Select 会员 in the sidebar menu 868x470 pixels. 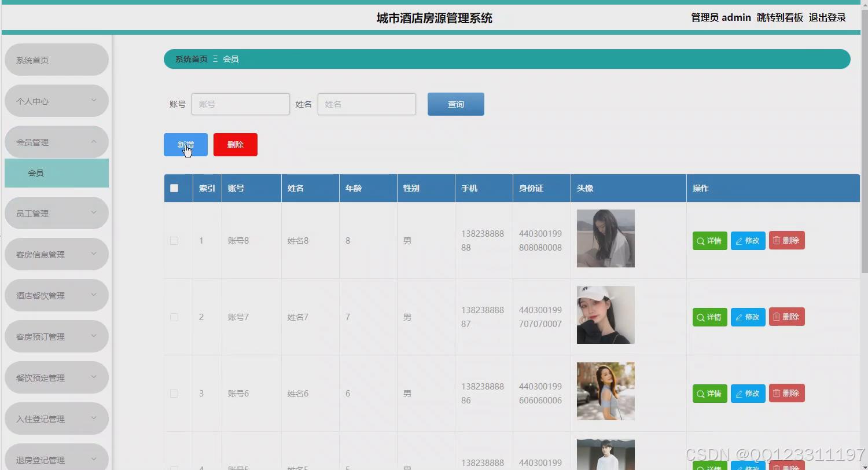point(56,172)
